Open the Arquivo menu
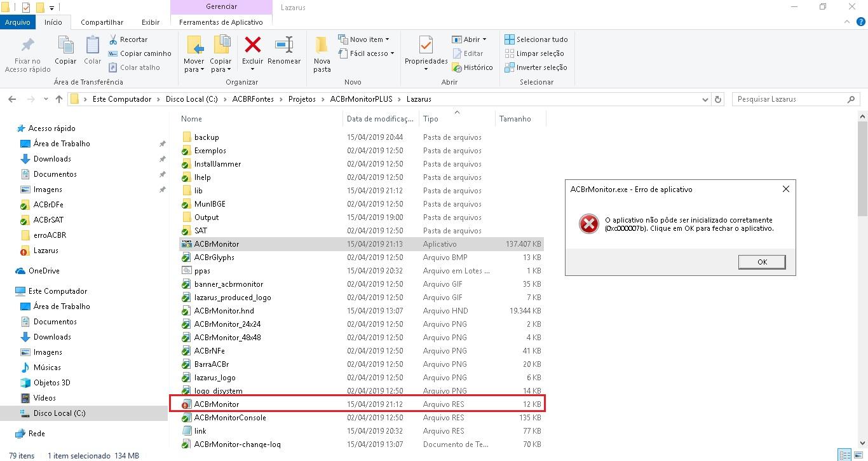Screen dimensions: 868x461 tap(17, 22)
